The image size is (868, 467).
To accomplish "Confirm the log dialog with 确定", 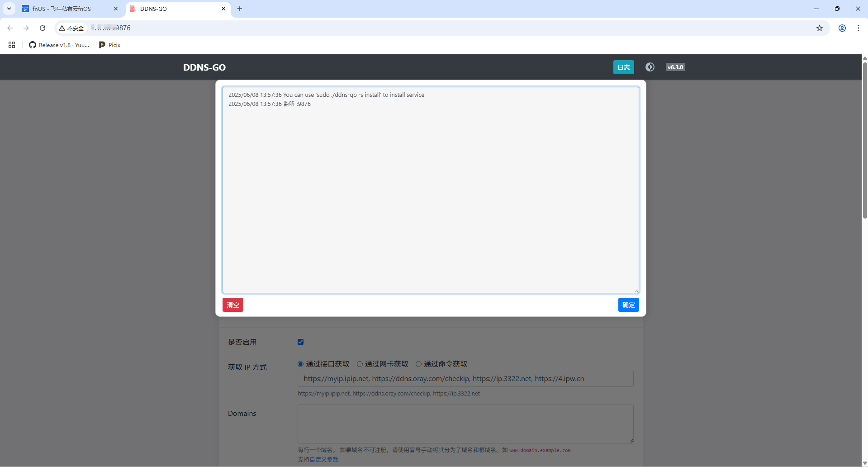I will (628, 305).
